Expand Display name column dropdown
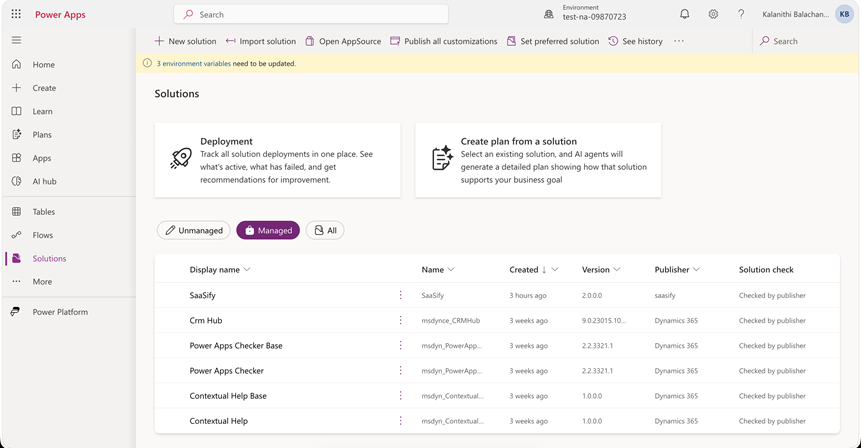 coord(247,270)
